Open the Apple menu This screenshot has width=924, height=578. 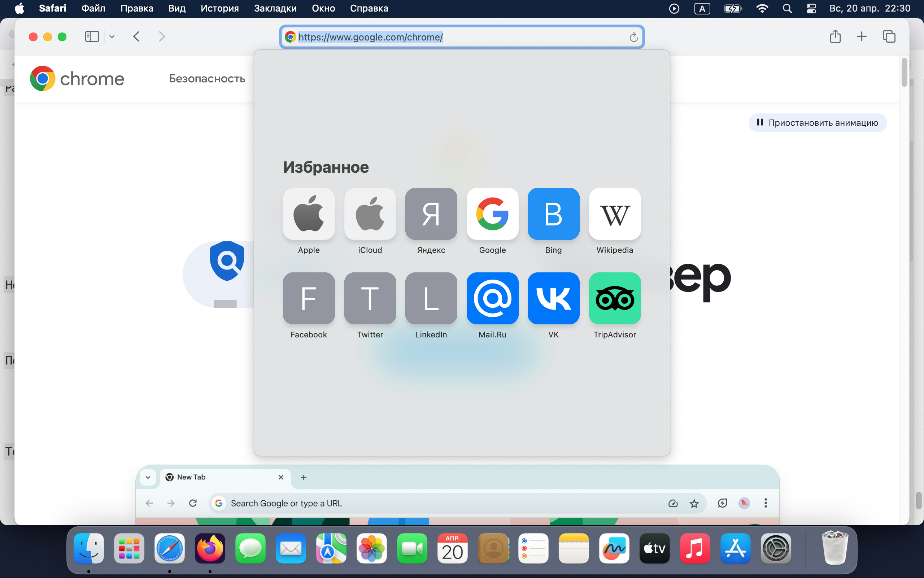tap(19, 8)
